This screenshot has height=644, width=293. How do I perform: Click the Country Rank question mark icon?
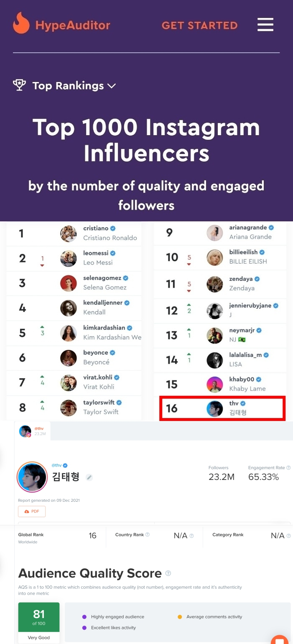[x=148, y=535]
